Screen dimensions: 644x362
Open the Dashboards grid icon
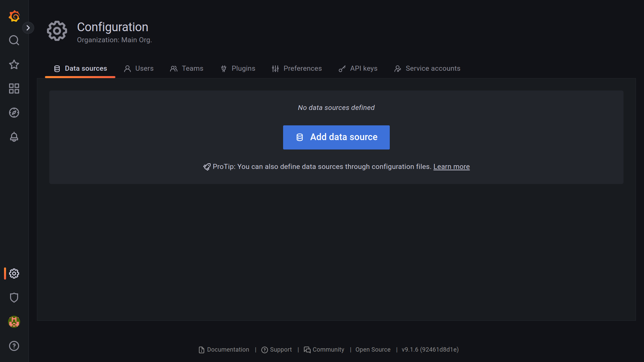[x=14, y=88]
